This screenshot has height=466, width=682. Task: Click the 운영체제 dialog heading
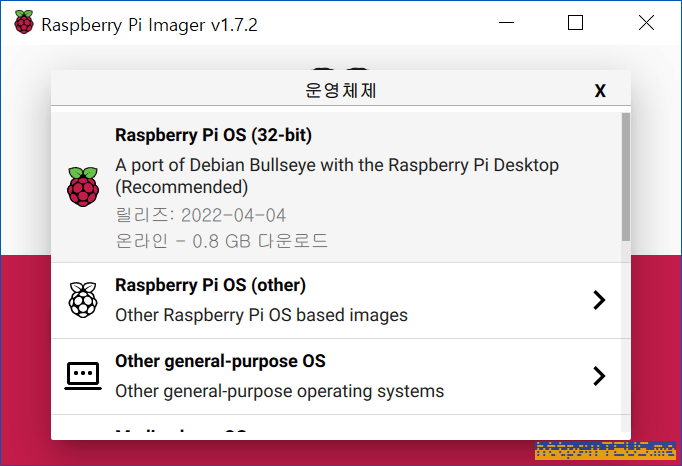[340, 91]
